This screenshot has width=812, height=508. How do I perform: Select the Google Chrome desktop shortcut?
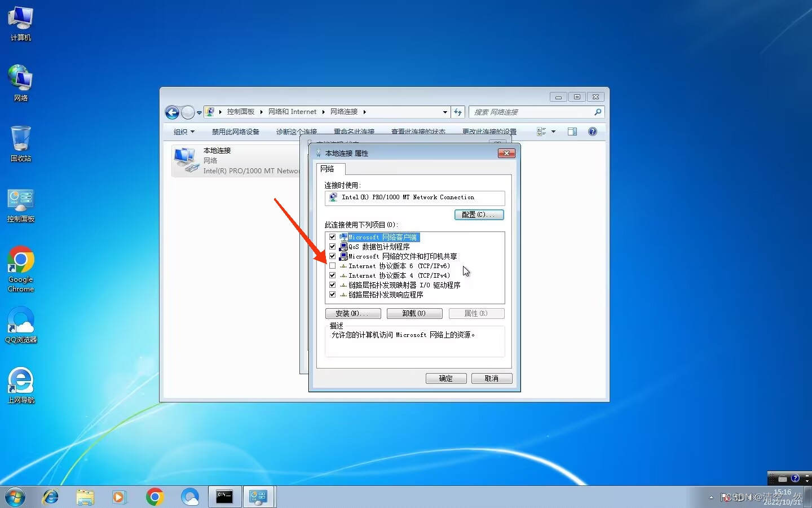[x=21, y=269]
